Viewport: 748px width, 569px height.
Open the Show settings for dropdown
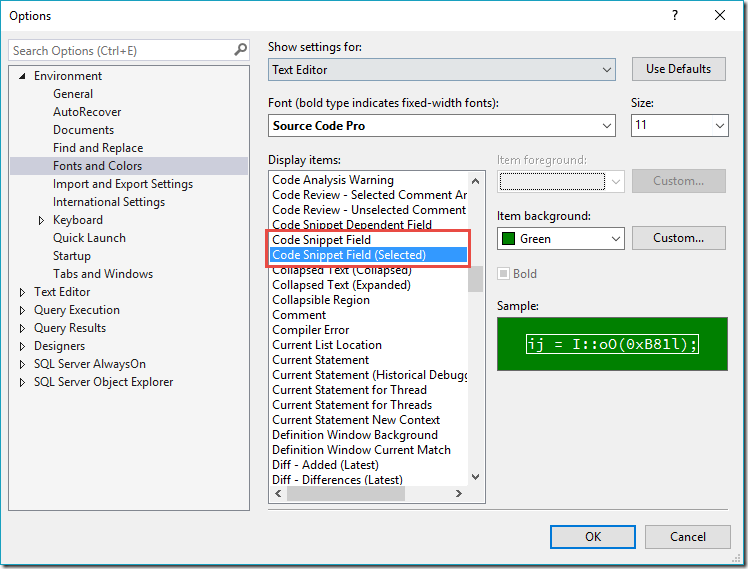click(x=442, y=70)
